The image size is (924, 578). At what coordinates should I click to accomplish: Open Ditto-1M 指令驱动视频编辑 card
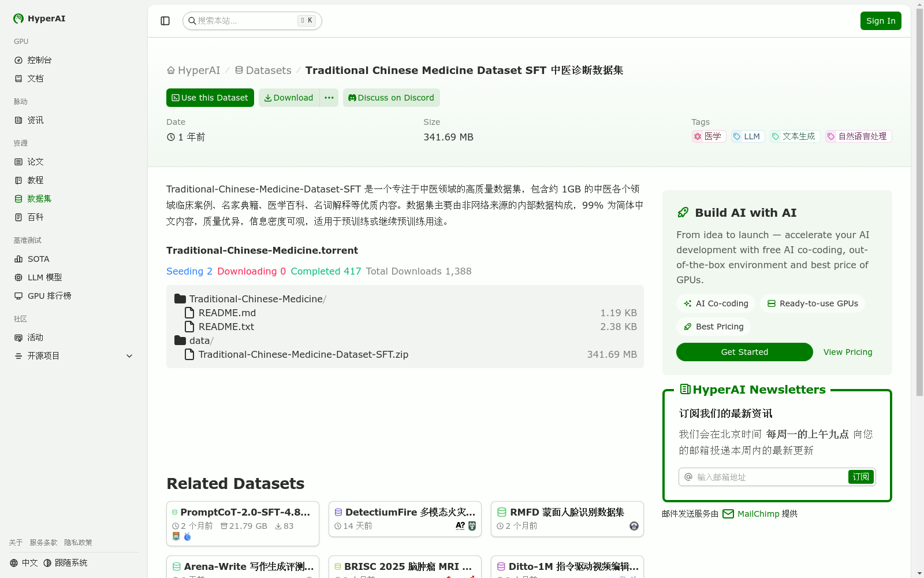pyautogui.click(x=567, y=567)
